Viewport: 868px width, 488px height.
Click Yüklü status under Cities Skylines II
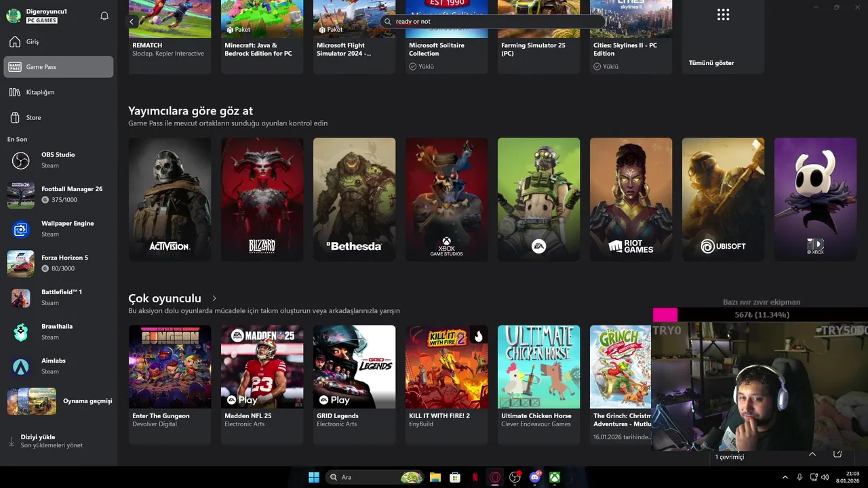(606, 66)
